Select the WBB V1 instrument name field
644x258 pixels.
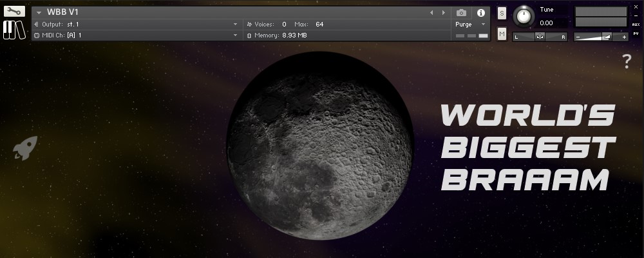62,12
